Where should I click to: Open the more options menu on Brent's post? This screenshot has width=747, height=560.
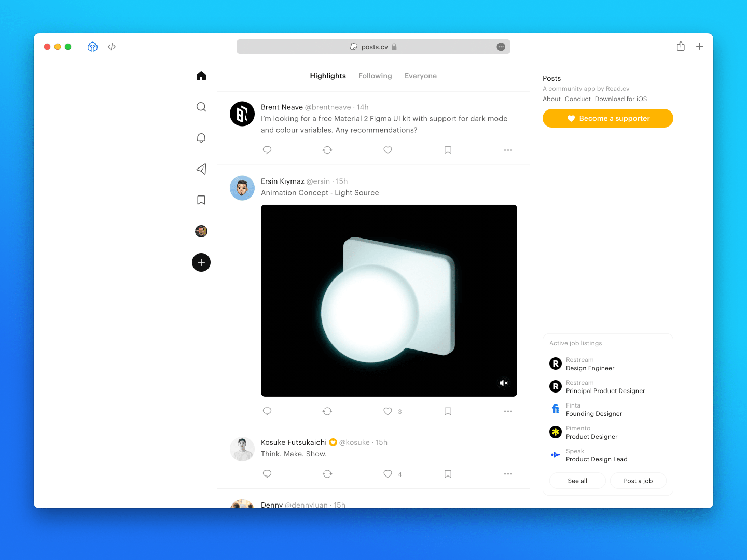508,150
